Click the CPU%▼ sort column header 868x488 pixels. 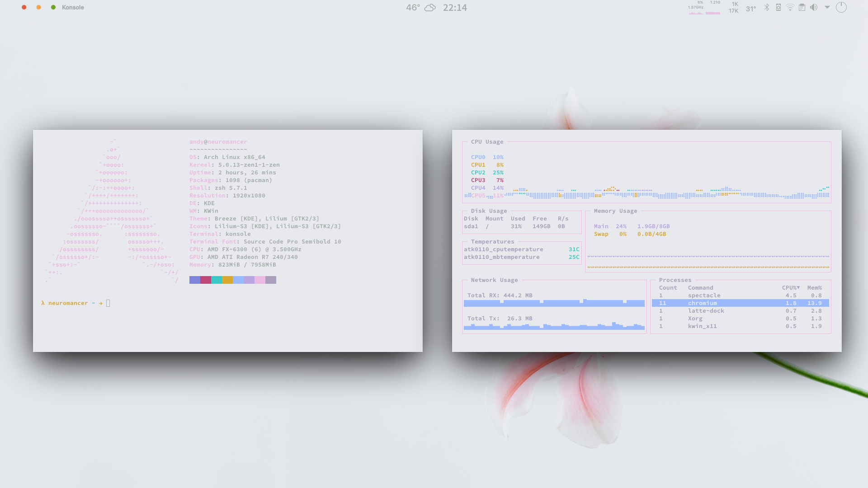[791, 288]
